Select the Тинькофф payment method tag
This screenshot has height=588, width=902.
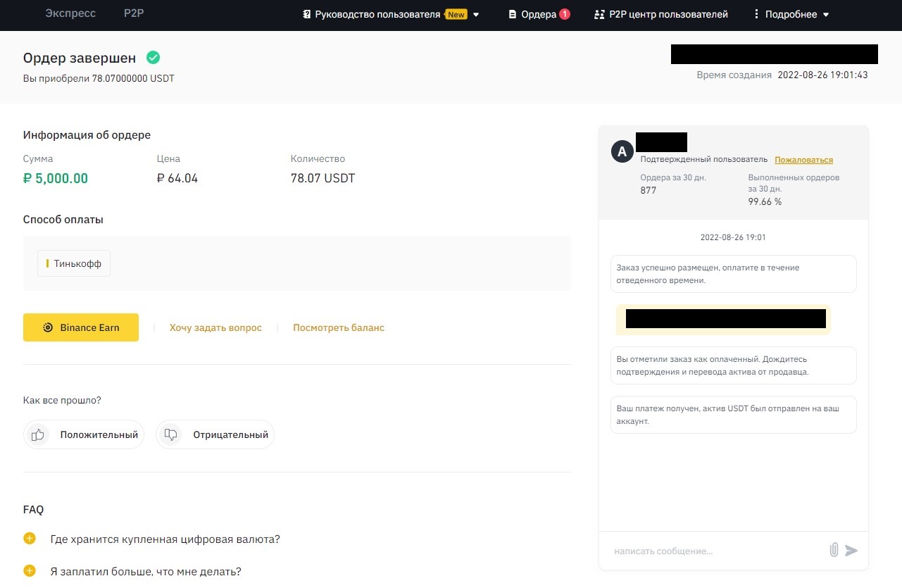coord(74,263)
